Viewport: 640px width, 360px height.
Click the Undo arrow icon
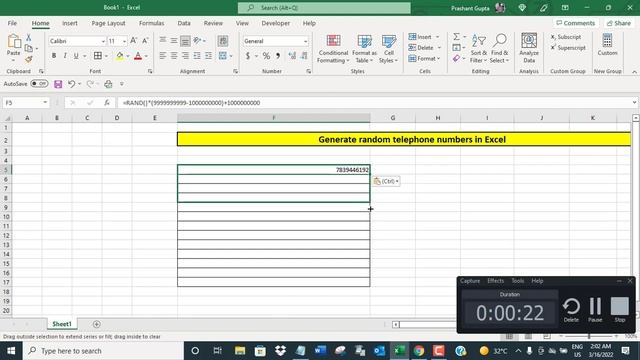pyautogui.click(x=71, y=84)
